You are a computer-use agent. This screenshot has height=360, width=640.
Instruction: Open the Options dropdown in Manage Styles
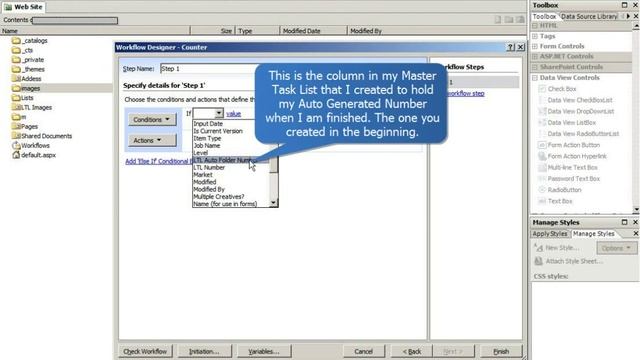[x=616, y=248]
